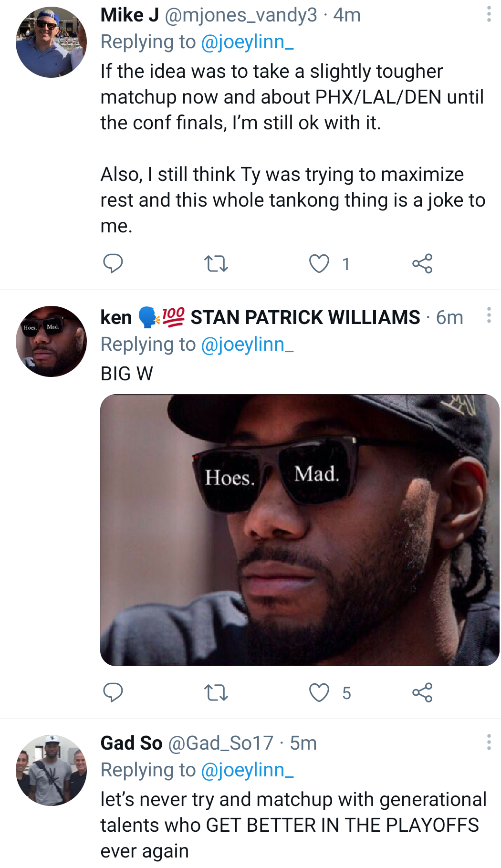
Task: Open more options for ken's tweet
Action: (489, 315)
